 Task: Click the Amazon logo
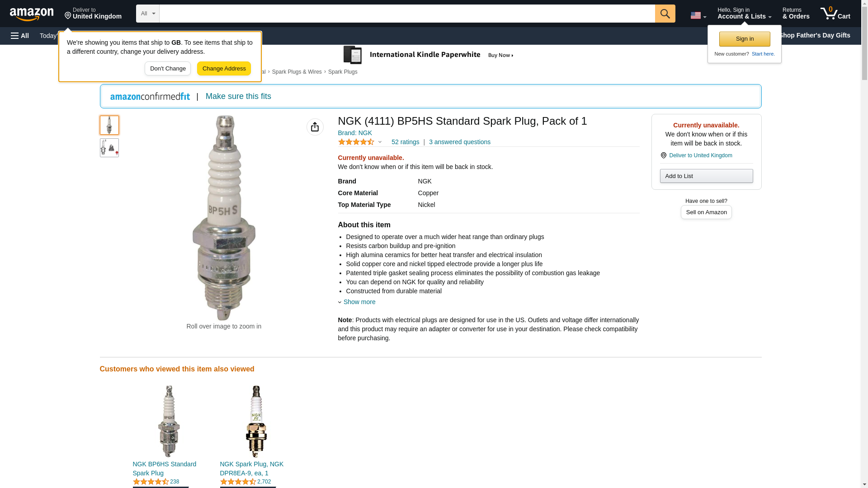tap(32, 14)
